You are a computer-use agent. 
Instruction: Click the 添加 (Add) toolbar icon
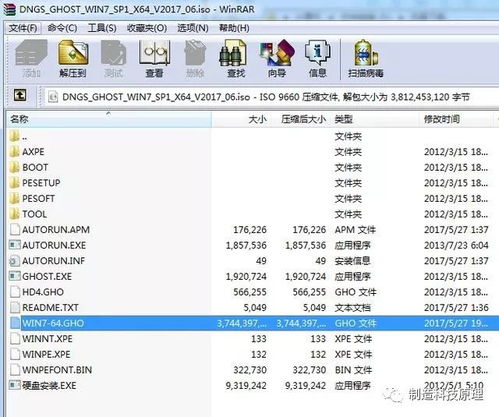[x=31, y=58]
